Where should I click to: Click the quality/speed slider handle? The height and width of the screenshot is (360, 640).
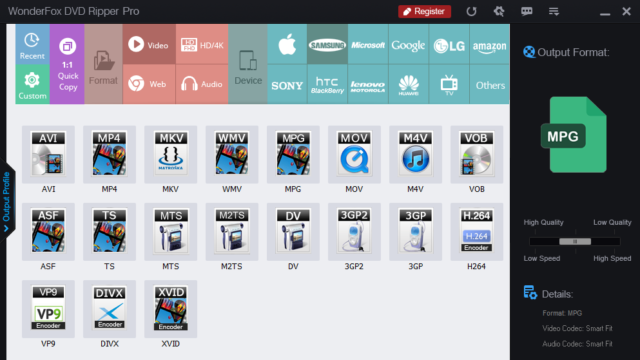click(x=575, y=242)
